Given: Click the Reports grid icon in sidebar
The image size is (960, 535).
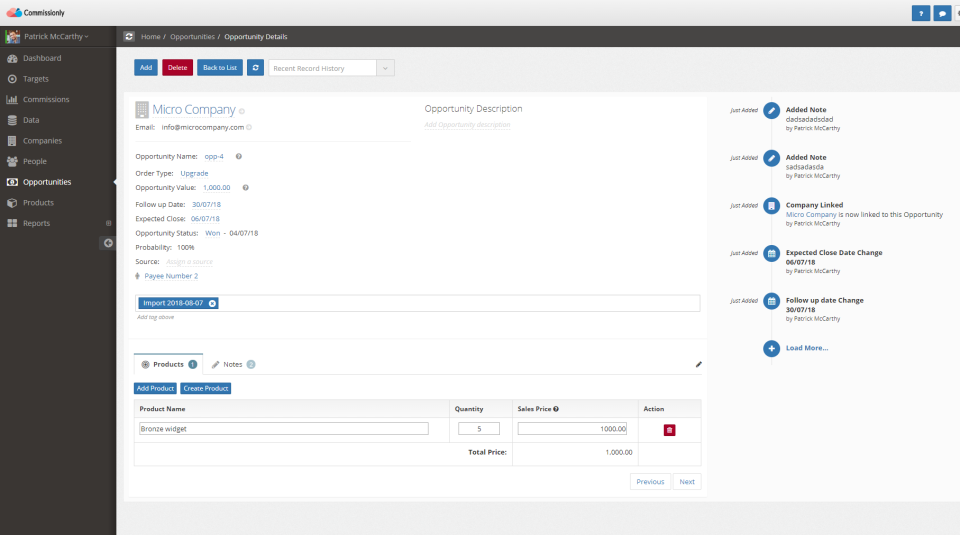Looking at the screenshot, I should 12,223.
